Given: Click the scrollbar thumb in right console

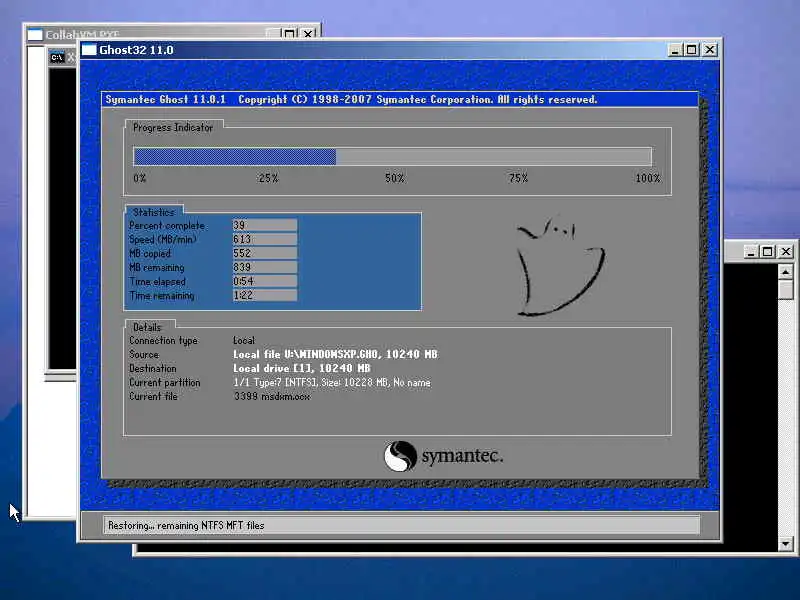Looking at the screenshot, I should (x=786, y=290).
